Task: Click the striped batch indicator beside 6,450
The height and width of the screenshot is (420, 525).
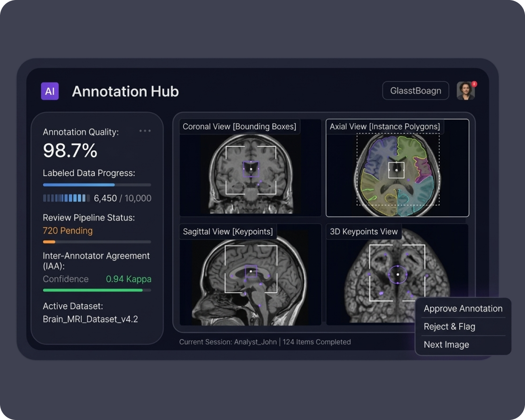Action: coord(66,198)
